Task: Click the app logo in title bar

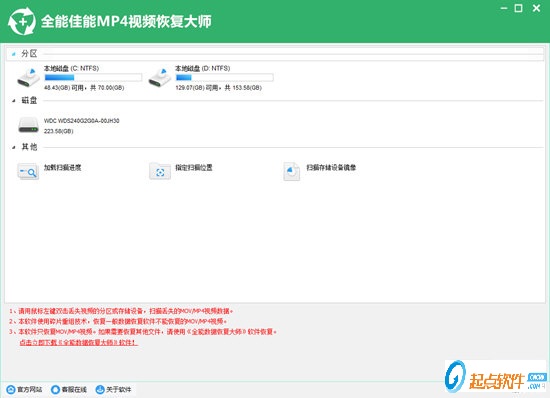Action: (x=22, y=21)
